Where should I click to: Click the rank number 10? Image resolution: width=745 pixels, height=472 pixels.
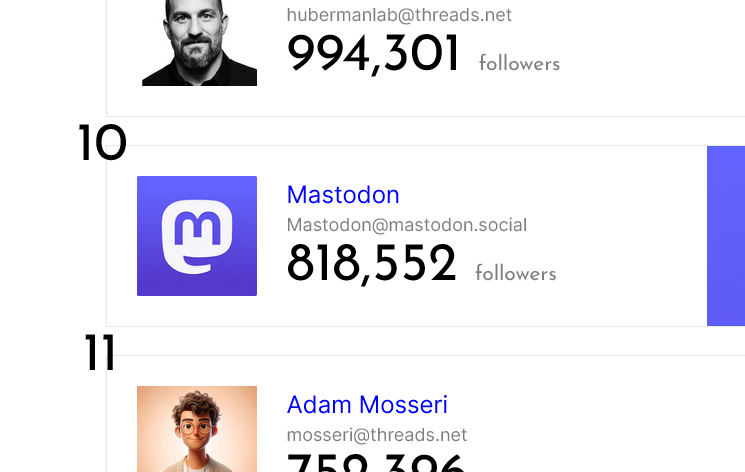(x=102, y=144)
